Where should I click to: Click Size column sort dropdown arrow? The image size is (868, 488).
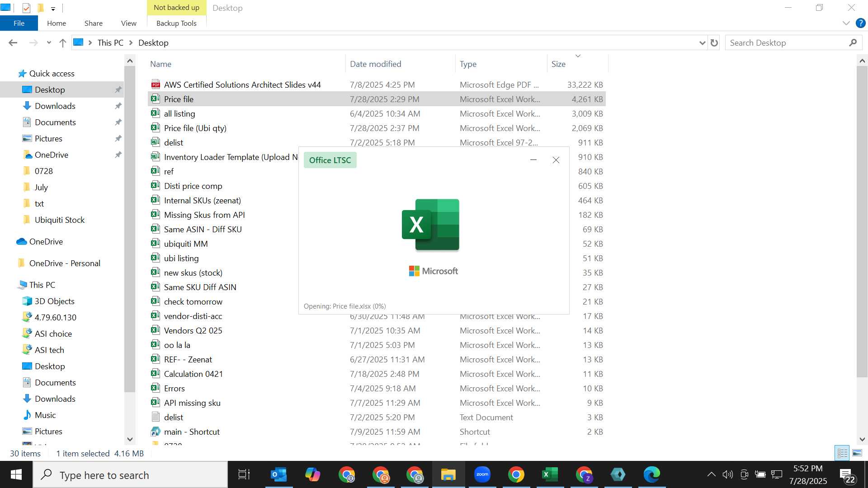(578, 56)
